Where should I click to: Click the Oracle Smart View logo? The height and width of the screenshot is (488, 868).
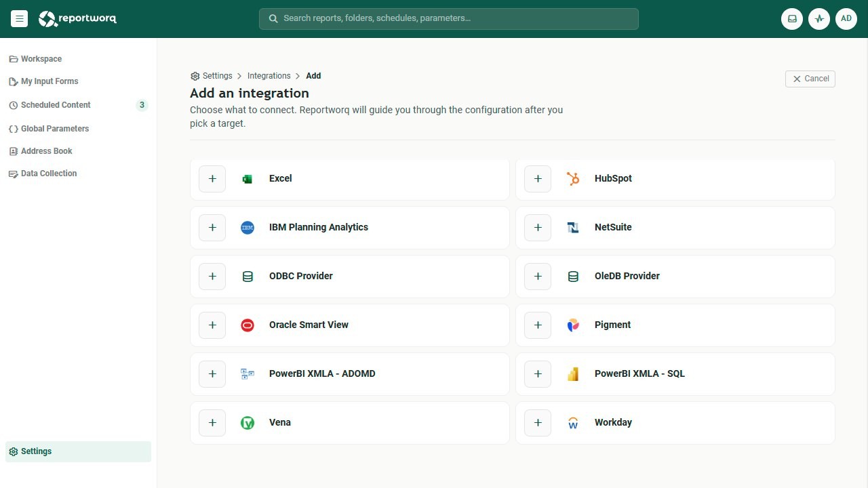[x=248, y=325]
